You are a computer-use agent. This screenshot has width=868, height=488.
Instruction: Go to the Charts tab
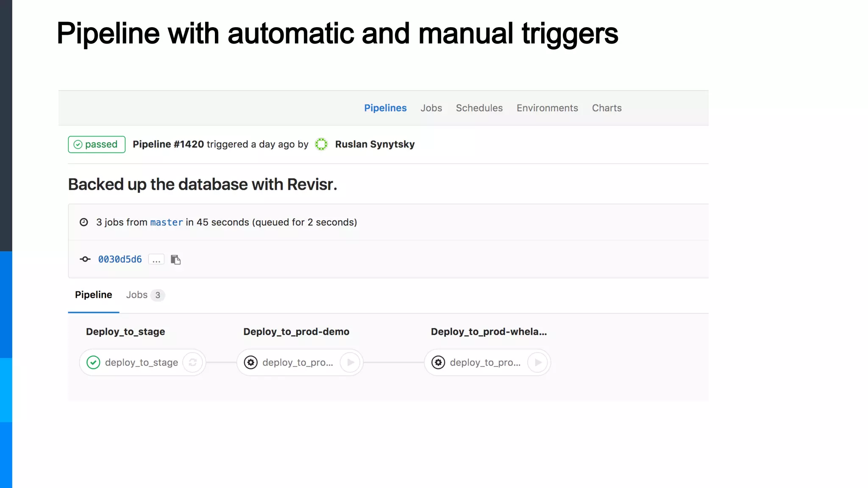pos(606,108)
